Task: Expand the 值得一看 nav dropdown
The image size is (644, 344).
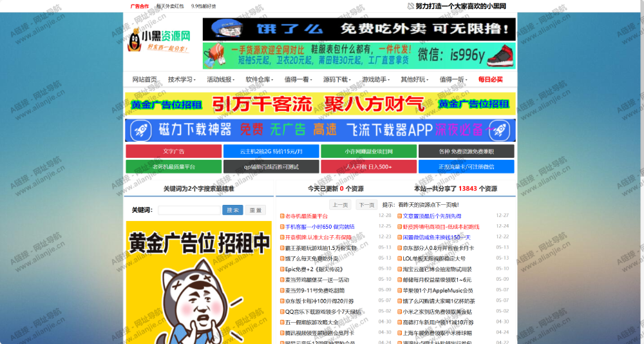Action: point(298,80)
